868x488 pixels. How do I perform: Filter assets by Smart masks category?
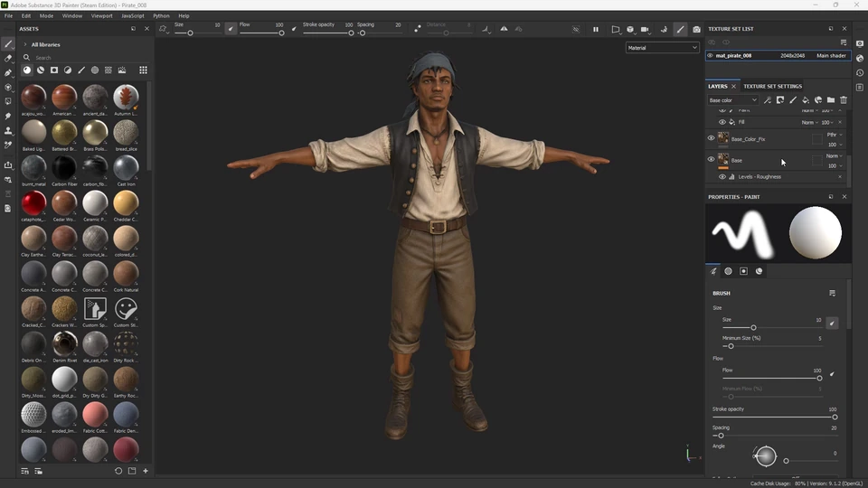[54, 70]
